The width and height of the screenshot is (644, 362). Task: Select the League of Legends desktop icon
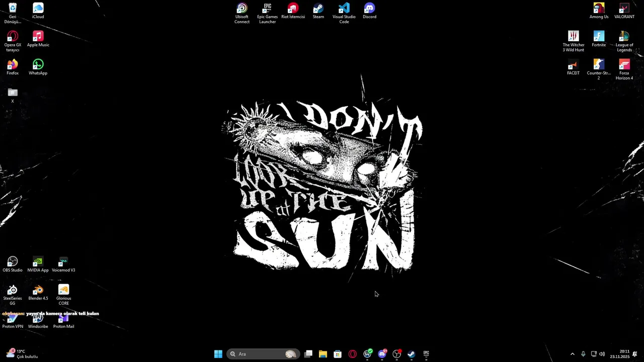click(x=624, y=41)
